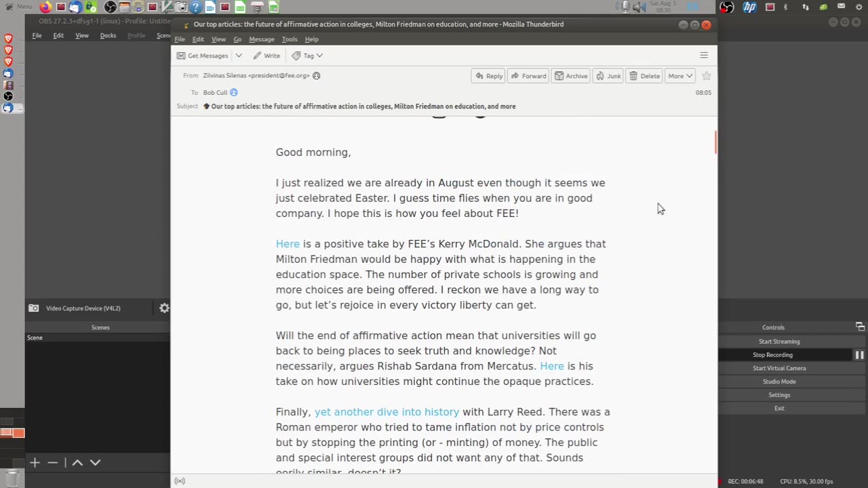This screenshot has height=488, width=868.
Task: Click Exit in OBS Controls
Action: 779,408
